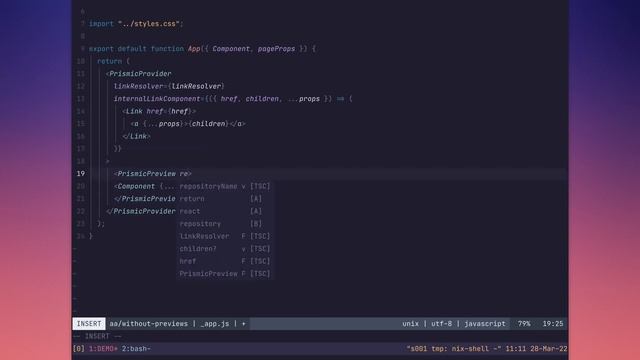This screenshot has height=360, width=640.
Task: Click the 19:25 cursor position indicator
Action: pos(553,324)
